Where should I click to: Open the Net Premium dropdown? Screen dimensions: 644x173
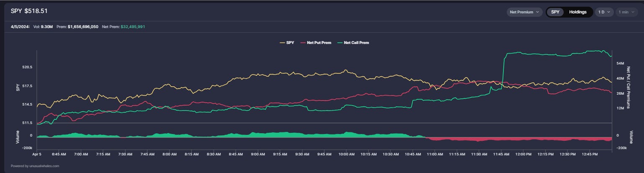(x=524, y=12)
